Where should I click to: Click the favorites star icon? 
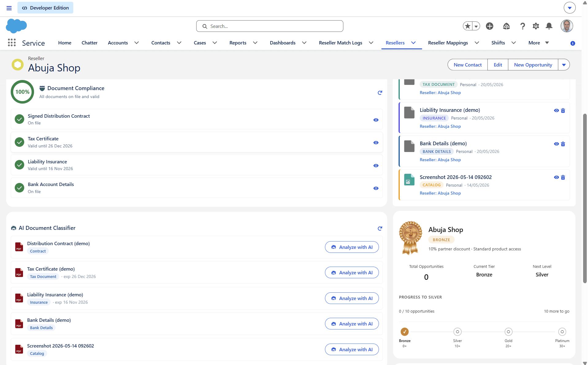click(468, 26)
